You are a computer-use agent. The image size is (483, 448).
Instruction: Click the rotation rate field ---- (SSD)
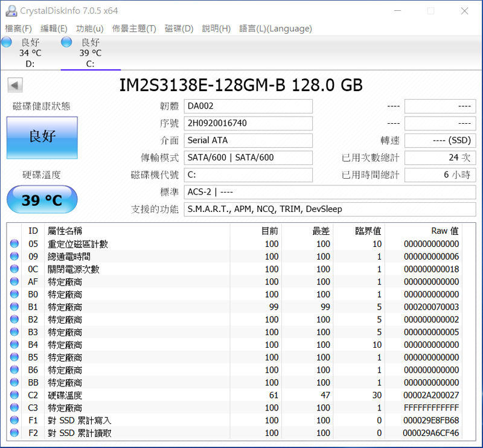[x=440, y=141]
